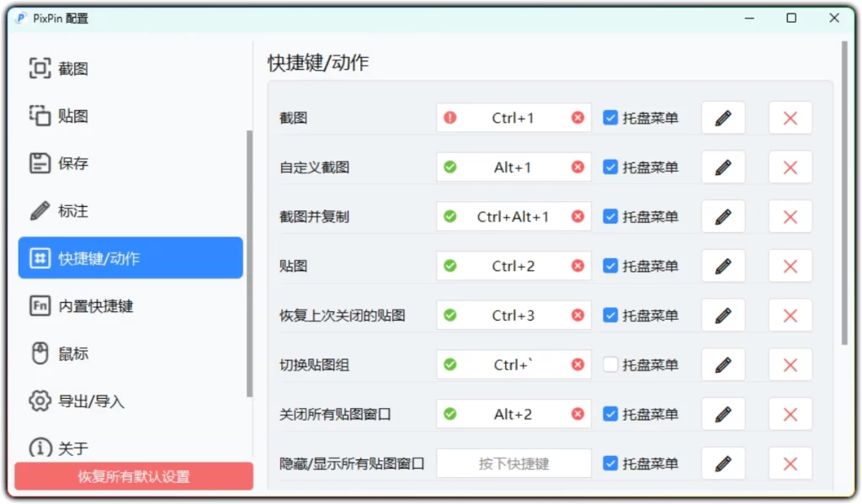The image size is (862, 504).
Task: Clear the Alt+1 shortcut with red circle
Action: click(x=577, y=167)
